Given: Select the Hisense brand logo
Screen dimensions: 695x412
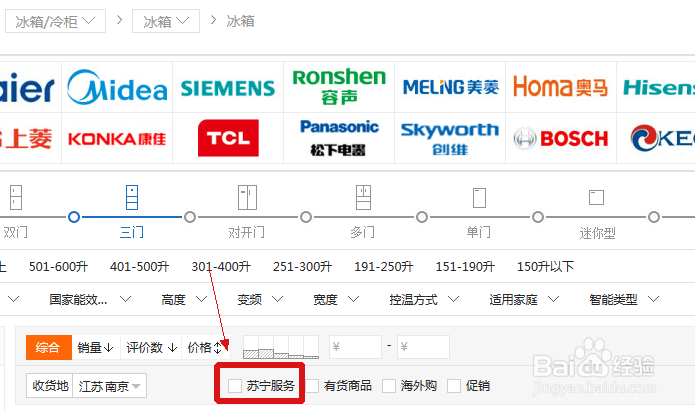Looking at the screenshot, I should coord(659,87).
